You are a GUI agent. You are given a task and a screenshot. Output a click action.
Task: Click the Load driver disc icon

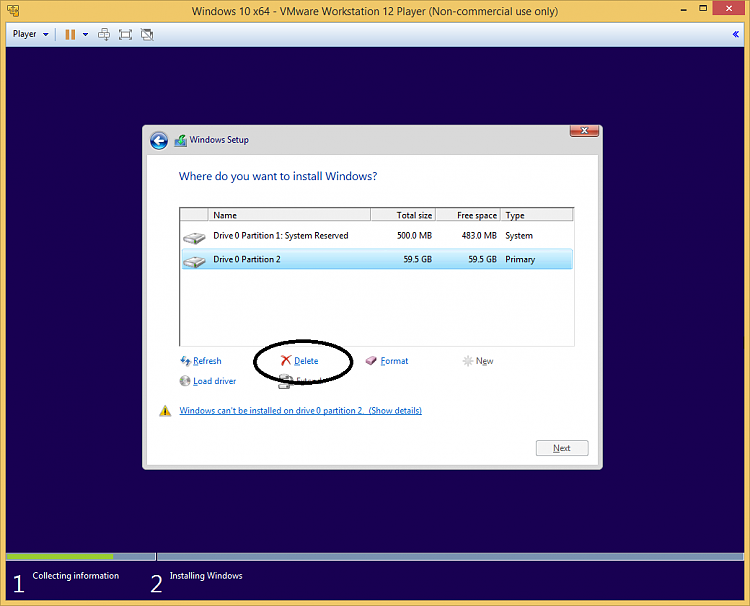pyautogui.click(x=185, y=381)
